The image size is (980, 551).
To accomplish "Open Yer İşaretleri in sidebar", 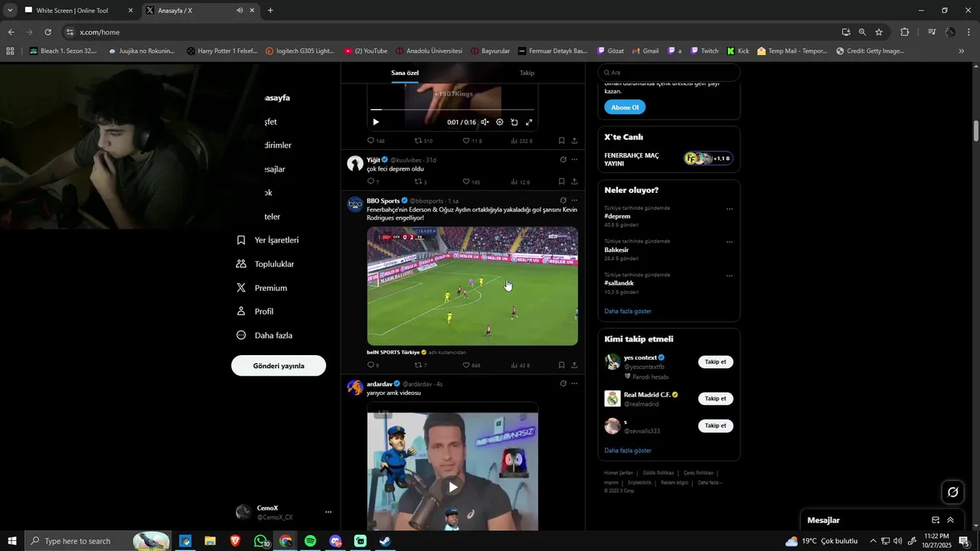I will 267,240.
